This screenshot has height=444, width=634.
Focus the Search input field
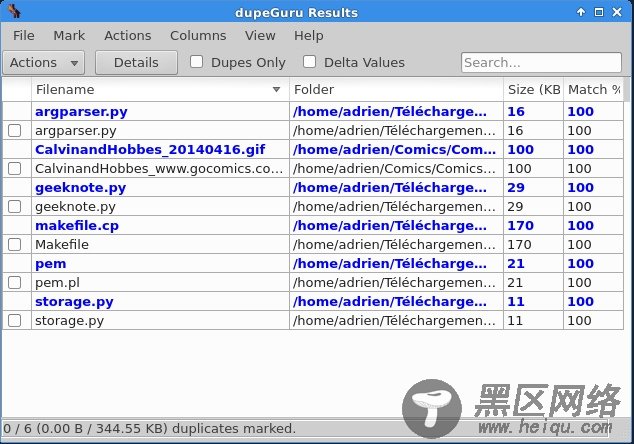point(541,62)
